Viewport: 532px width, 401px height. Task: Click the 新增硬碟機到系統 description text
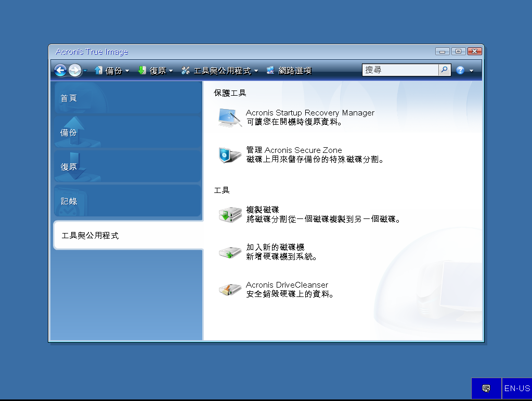pos(282,256)
